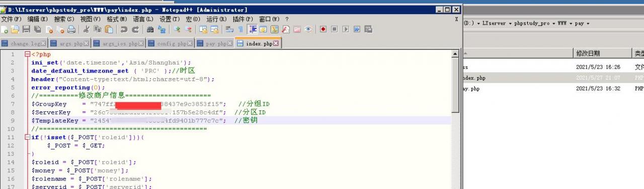Click the editor scrollbar up arrow

tap(455, 54)
